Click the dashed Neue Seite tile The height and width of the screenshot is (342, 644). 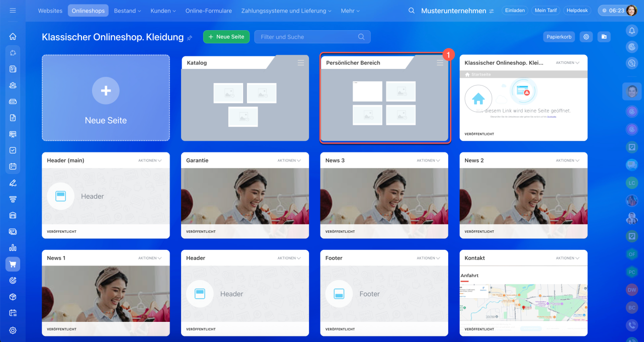(x=106, y=98)
